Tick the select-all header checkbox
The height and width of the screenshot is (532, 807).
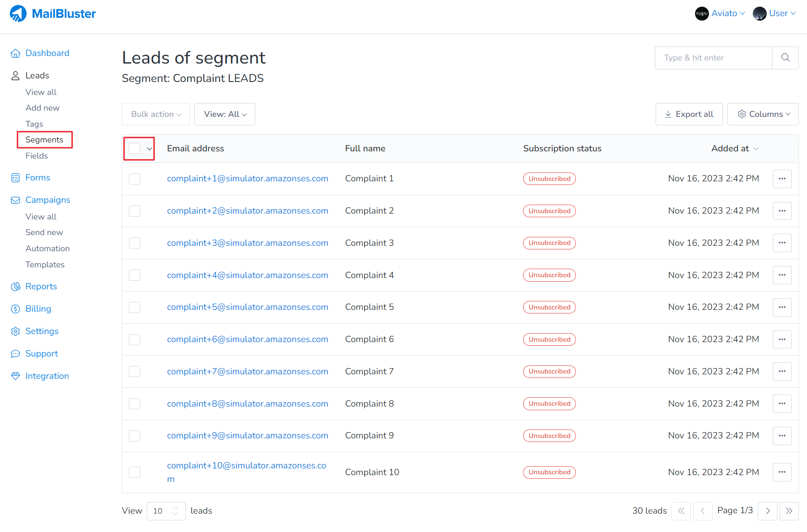135,149
